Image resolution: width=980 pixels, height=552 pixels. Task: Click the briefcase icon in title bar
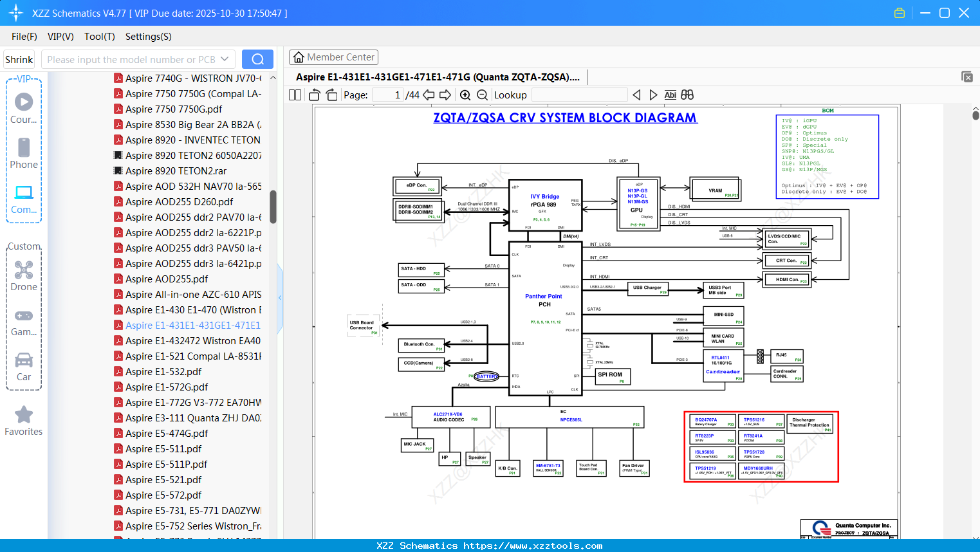coord(900,13)
